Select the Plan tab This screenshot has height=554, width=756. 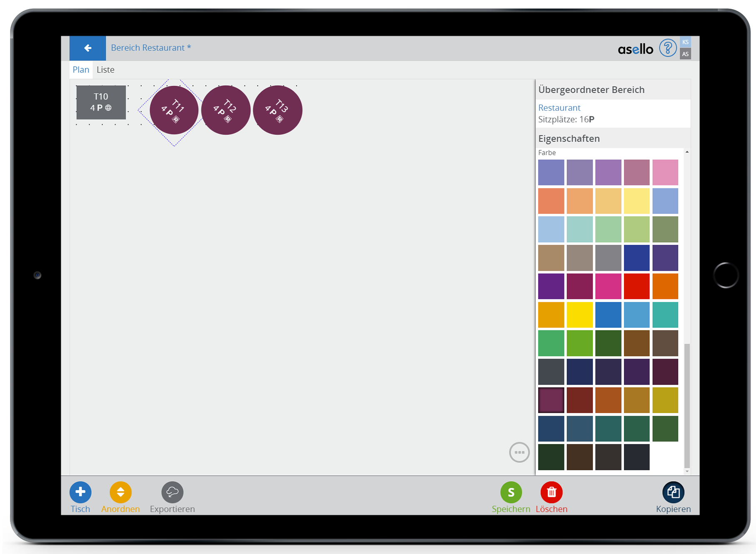[81, 70]
